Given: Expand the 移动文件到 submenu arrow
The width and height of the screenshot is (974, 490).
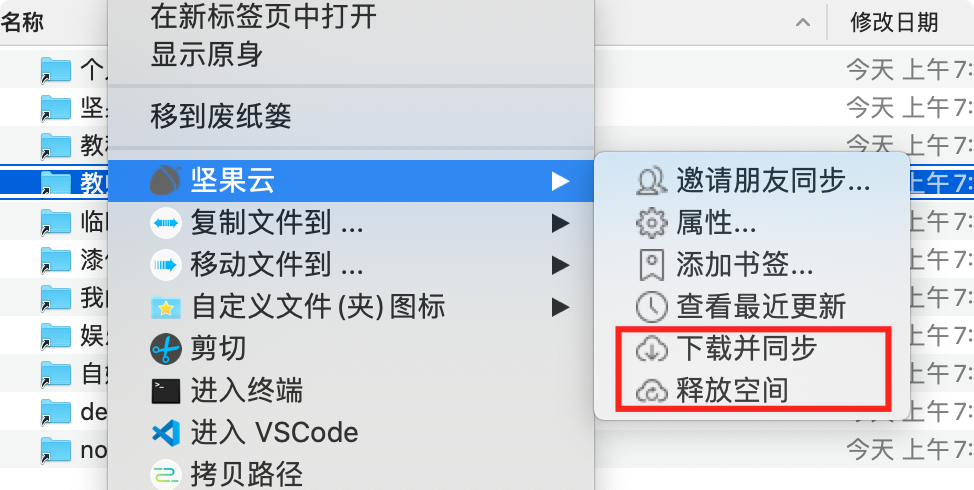Looking at the screenshot, I should 560,265.
